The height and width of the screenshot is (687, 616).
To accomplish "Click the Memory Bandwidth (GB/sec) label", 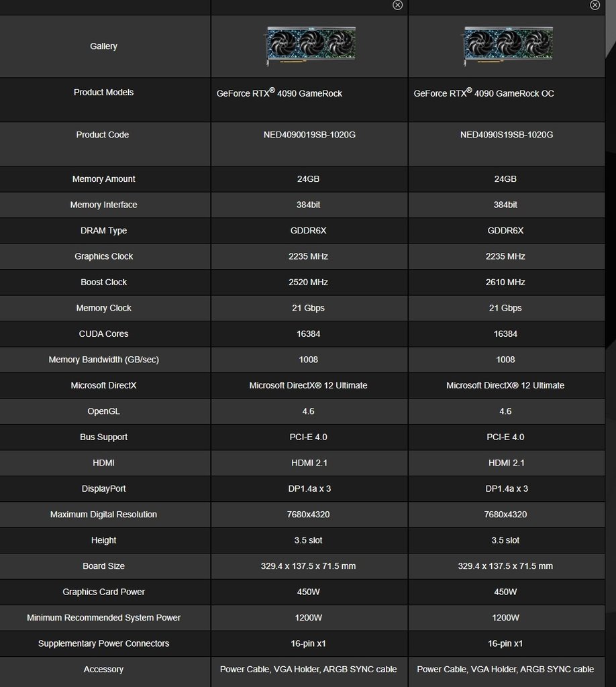I will [x=103, y=360].
